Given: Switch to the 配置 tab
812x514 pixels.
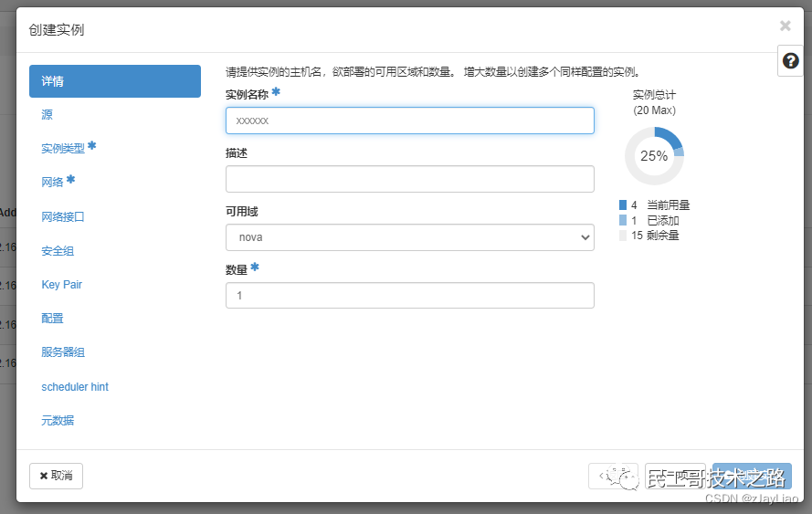Looking at the screenshot, I should [x=52, y=318].
